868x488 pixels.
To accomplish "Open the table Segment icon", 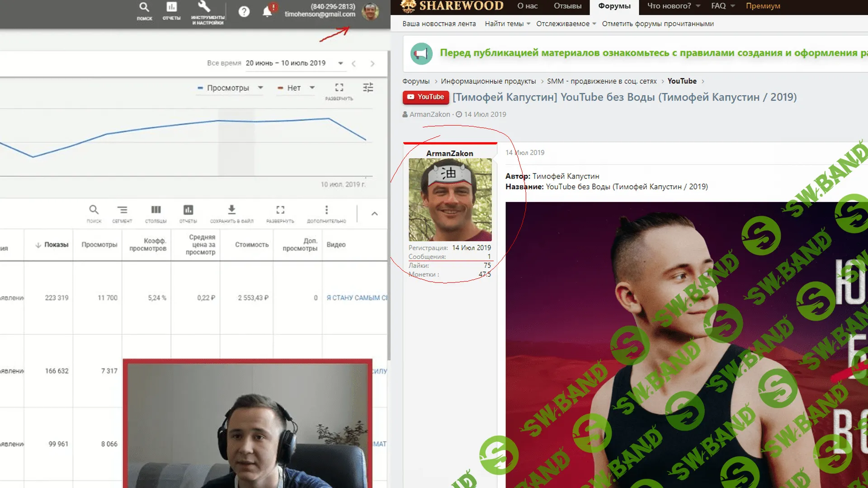I will point(122,210).
